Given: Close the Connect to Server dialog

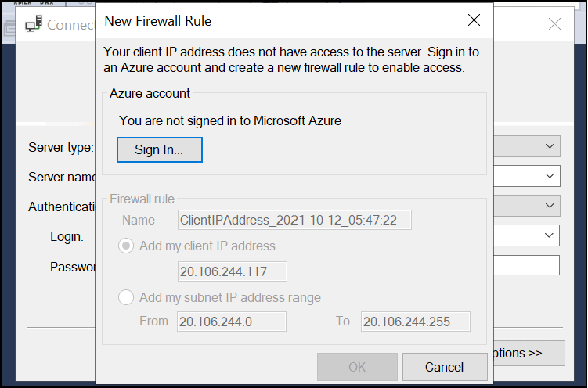Looking at the screenshot, I should coord(554,24).
